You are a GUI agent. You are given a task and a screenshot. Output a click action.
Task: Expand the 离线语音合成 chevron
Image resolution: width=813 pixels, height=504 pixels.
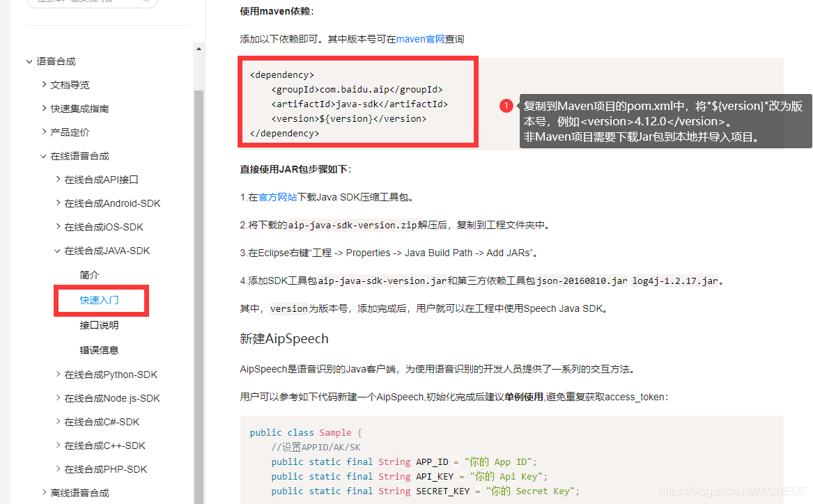pyautogui.click(x=44, y=493)
